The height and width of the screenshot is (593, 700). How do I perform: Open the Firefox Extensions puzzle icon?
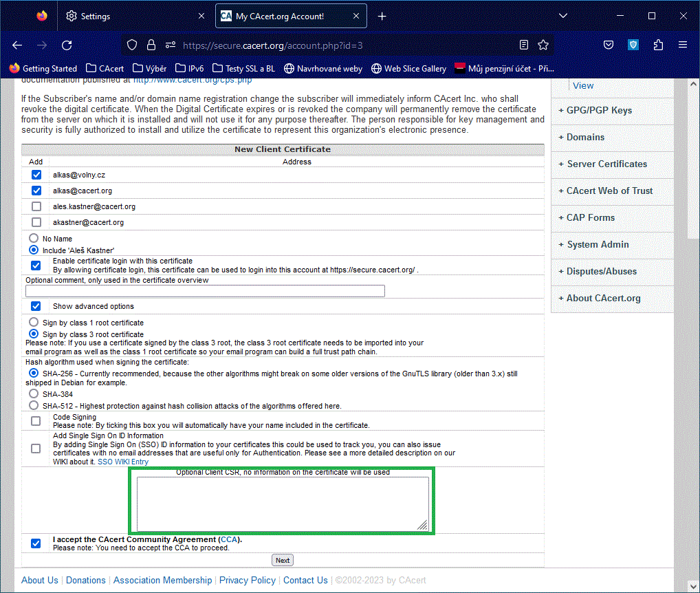(658, 45)
